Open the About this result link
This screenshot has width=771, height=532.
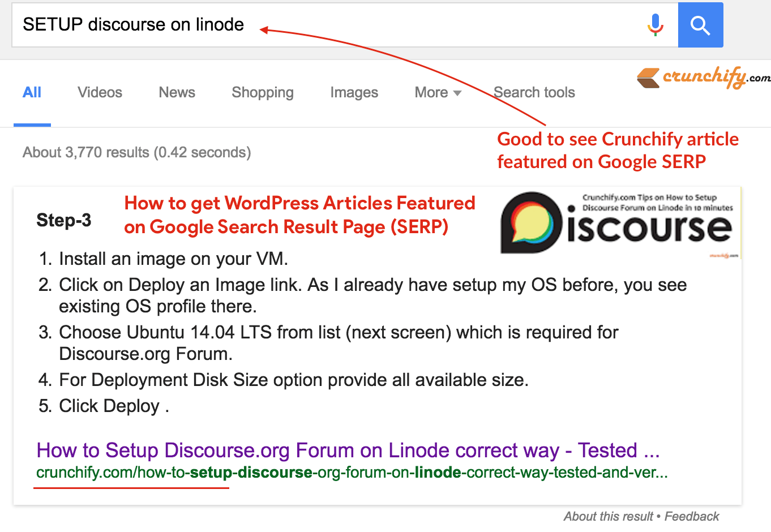pos(609,516)
